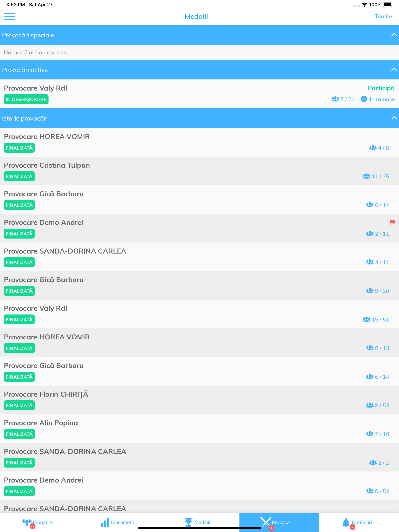Open Provocare Alin Popina entry
The height and width of the screenshot is (532, 399).
click(x=199, y=428)
